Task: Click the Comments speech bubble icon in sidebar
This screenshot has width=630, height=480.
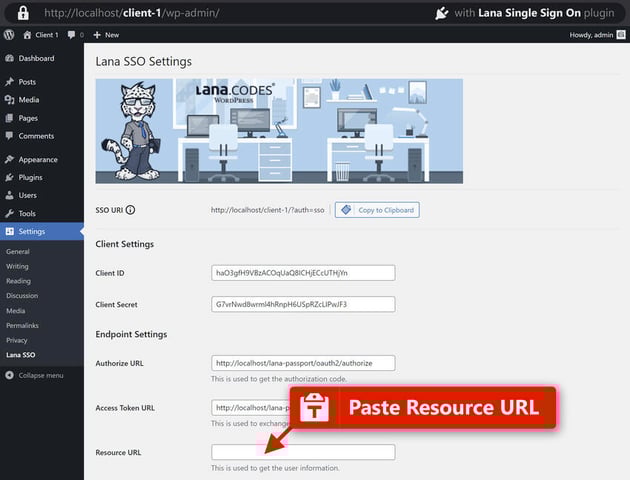Action: tap(10, 136)
